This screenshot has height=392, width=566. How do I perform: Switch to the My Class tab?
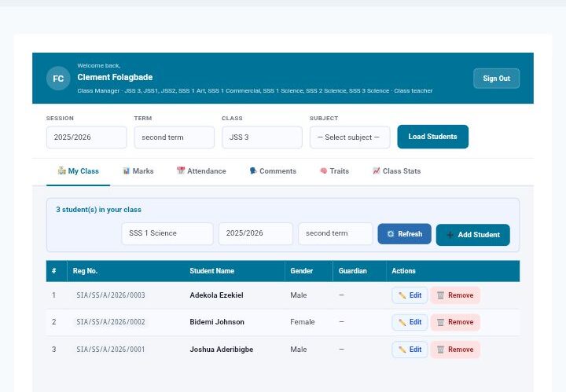tap(78, 171)
